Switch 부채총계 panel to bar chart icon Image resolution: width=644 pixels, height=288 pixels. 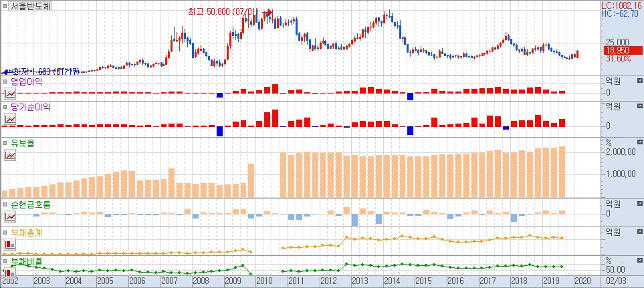coord(10,245)
